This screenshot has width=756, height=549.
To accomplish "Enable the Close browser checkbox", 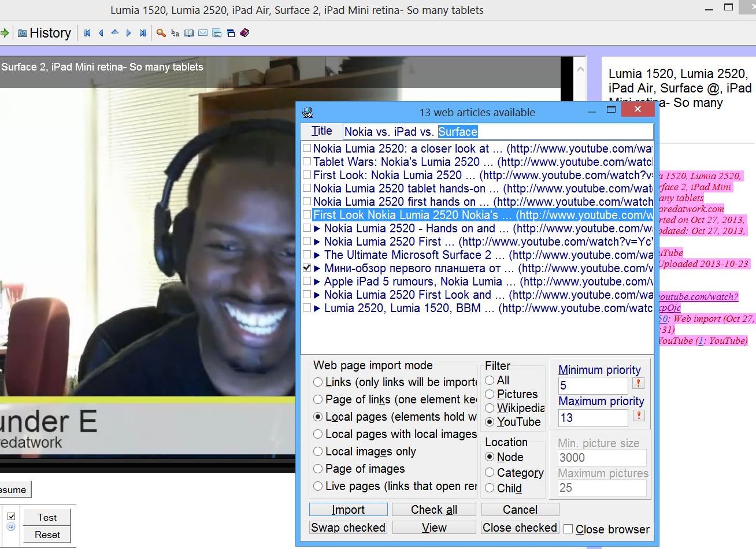I will coord(568,529).
